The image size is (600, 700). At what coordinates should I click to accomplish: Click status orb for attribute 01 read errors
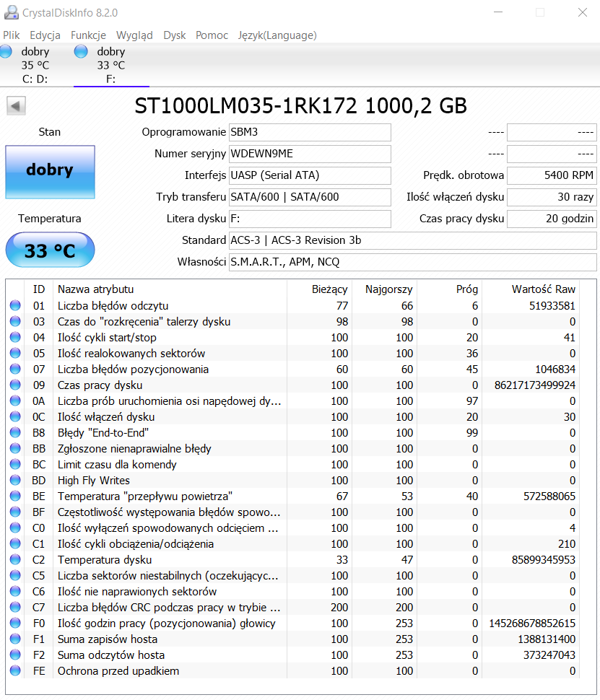15,305
